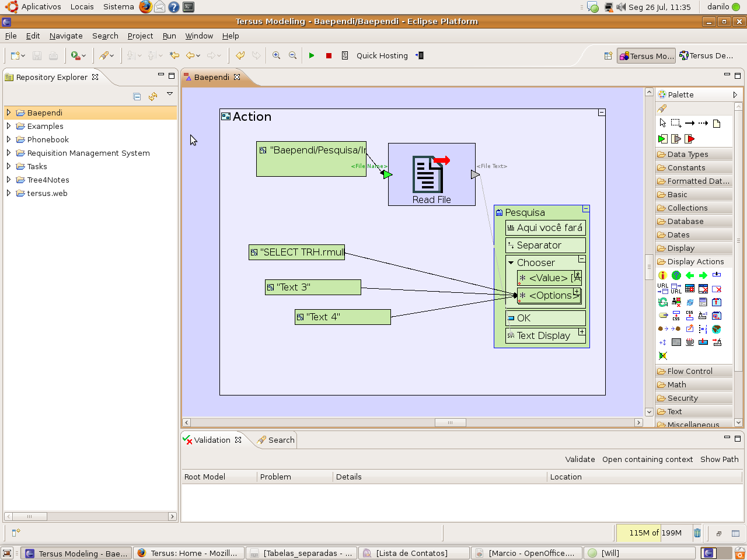Expand the Examples project tree node
747x560 pixels.
pyautogui.click(x=9, y=126)
